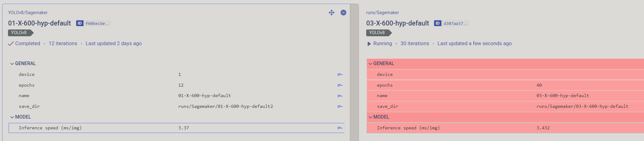644x141 pixels.
Task: Click the row icon for the save_dir row in the left panel
Action: click(340, 107)
